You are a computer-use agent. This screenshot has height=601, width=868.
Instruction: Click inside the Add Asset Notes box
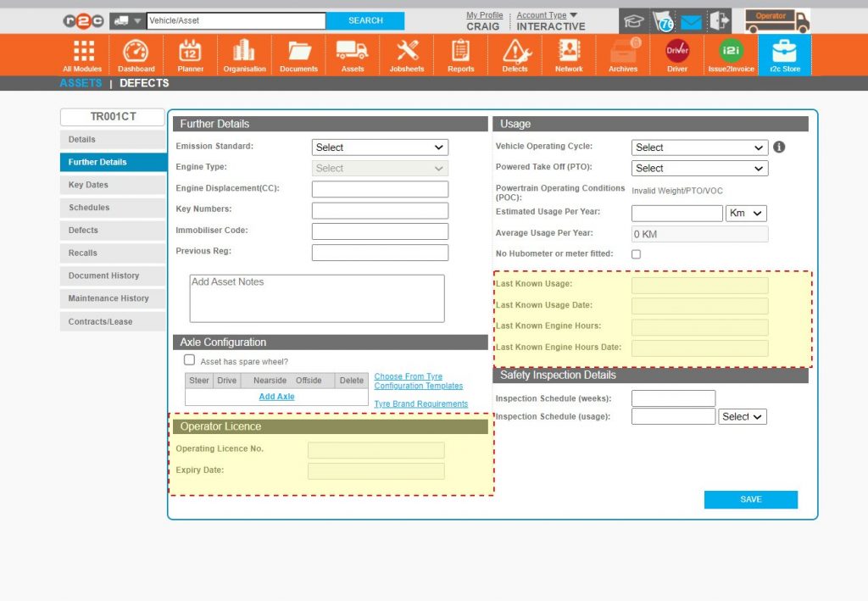pos(315,298)
